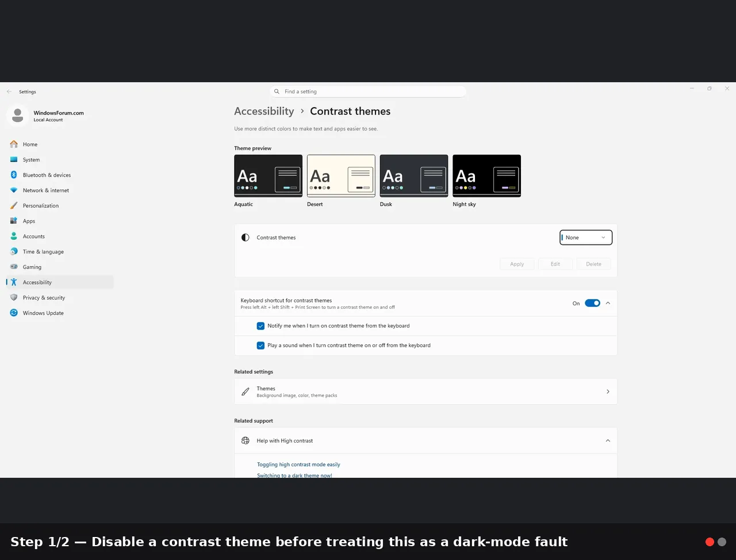Uncheck Play a sound for contrast theme
This screenshot has height=560, width=736.
click(260, 346)
